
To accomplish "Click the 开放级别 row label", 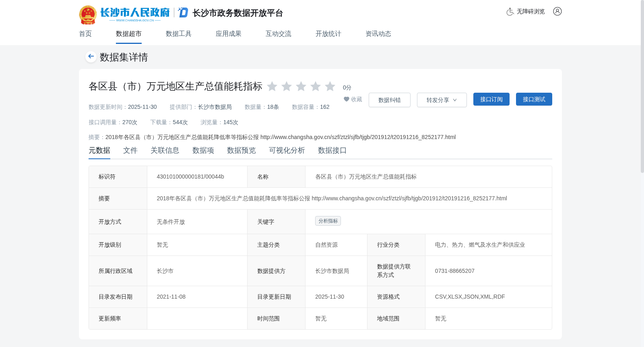I will click(110, 245).
